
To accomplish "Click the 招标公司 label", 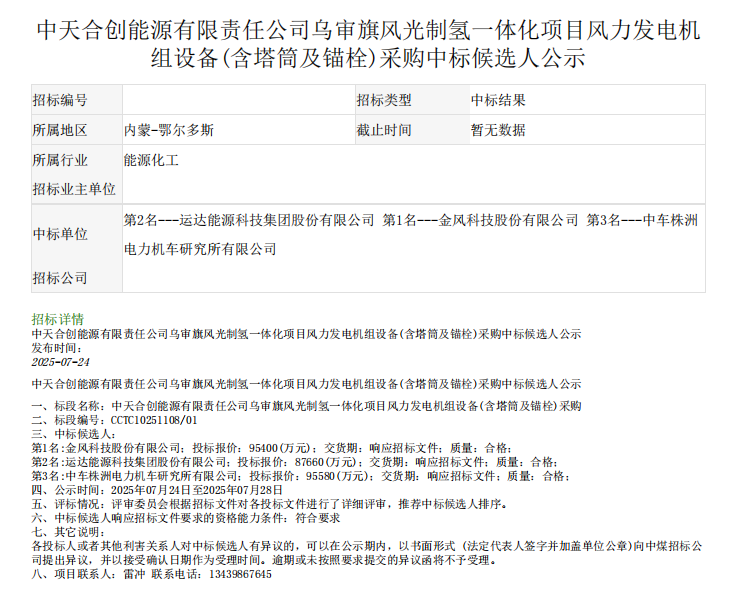I will click(x=60, y=278).
